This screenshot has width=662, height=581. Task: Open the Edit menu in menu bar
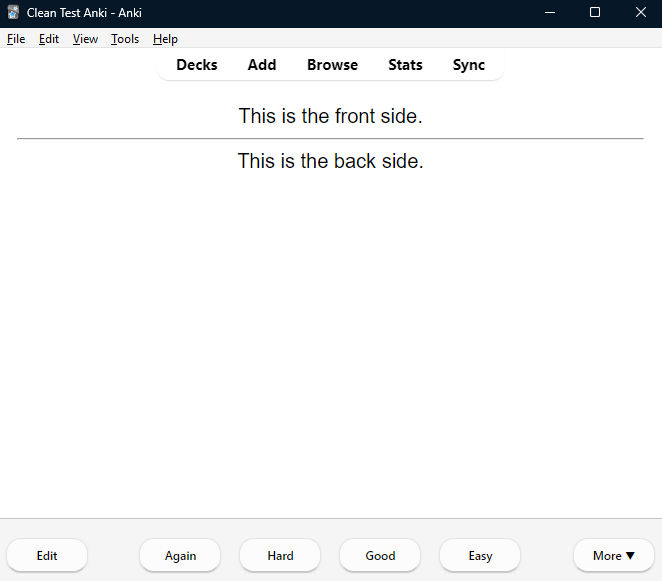point(49,39)
